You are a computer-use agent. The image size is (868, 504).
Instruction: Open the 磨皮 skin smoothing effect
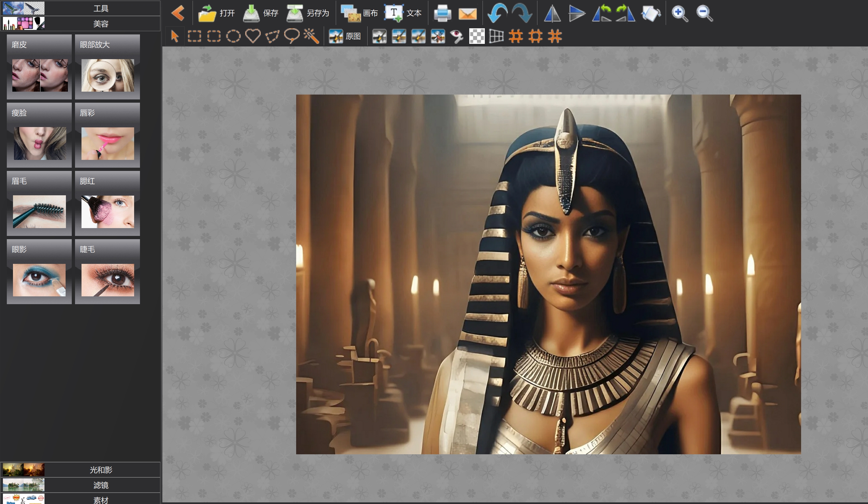point(39,67)
